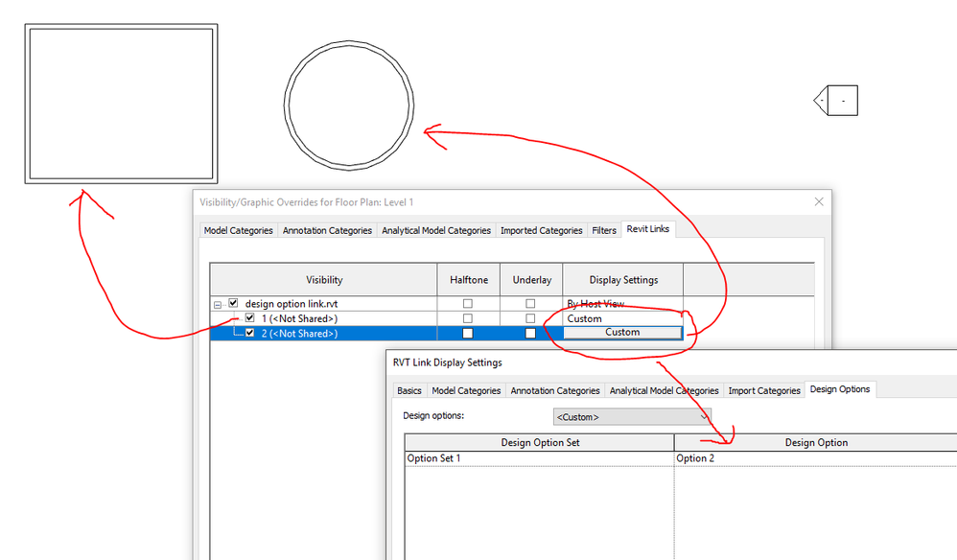This screenshot has width=957, height=560.
Task: Click Custom display setting for row 1
Action: click(x=622, y=318)
